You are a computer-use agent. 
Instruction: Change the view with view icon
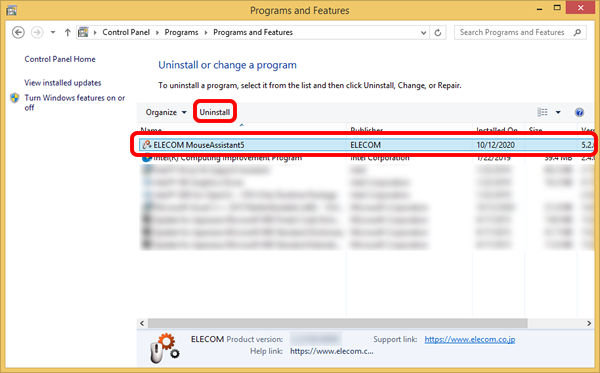pyautogui.click(x=542, y=112)
